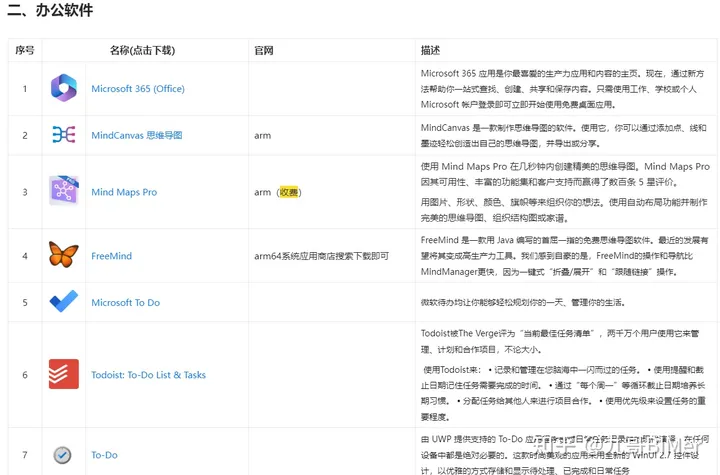This screenshot has height=475, width=720.
Task: Click the 二、办公软件 heading
Action: coord(51,10)
